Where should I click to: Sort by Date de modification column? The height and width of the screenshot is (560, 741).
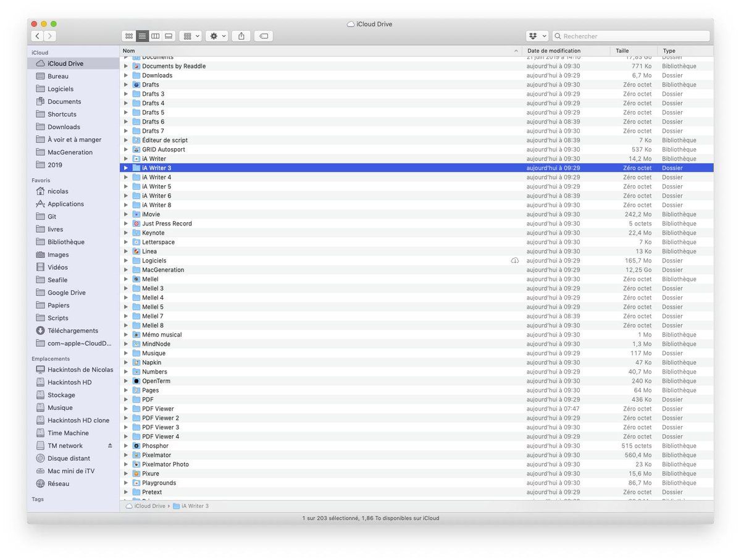(553, 51)
